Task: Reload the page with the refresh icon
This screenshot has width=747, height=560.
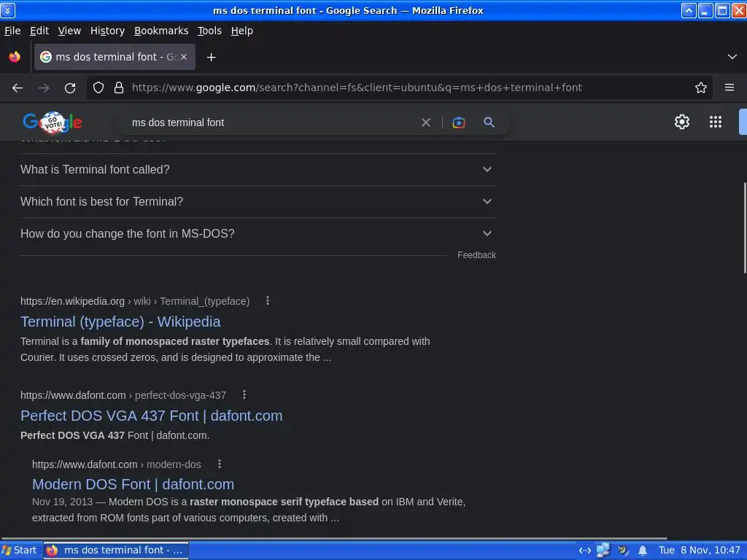Action: pos(70,87)
